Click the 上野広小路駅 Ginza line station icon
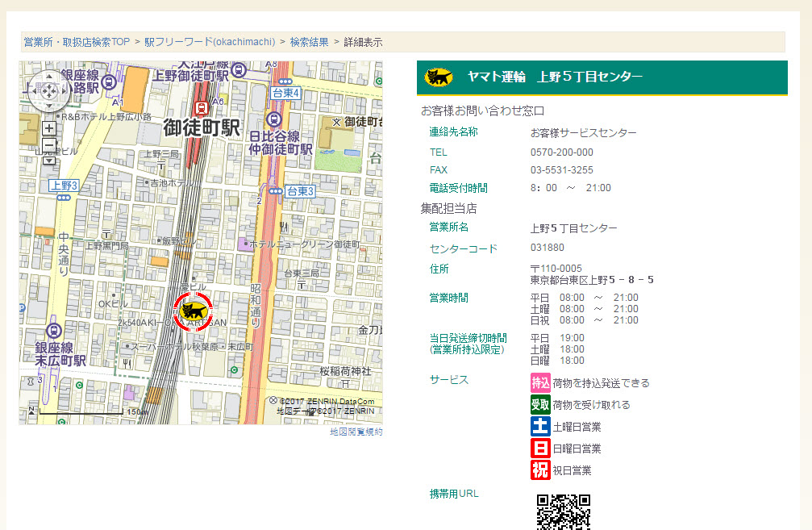The width and height of the screenshot is (812, 530). coord(110,81)
